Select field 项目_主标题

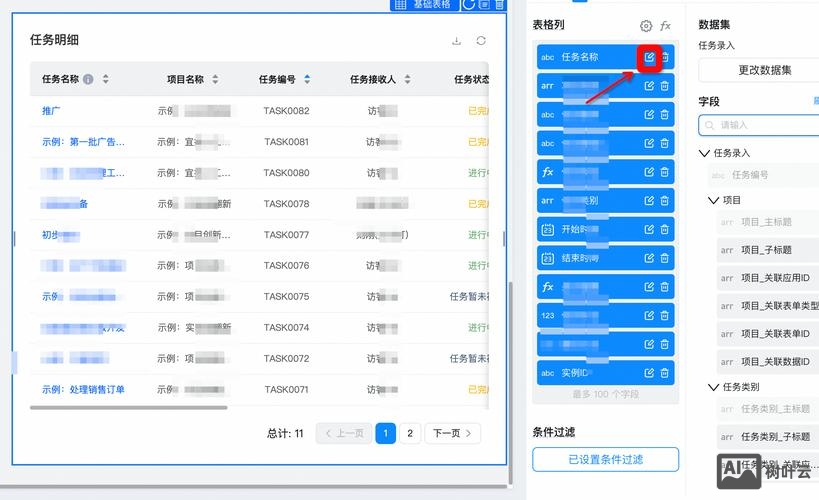click(x=767, y=222)
